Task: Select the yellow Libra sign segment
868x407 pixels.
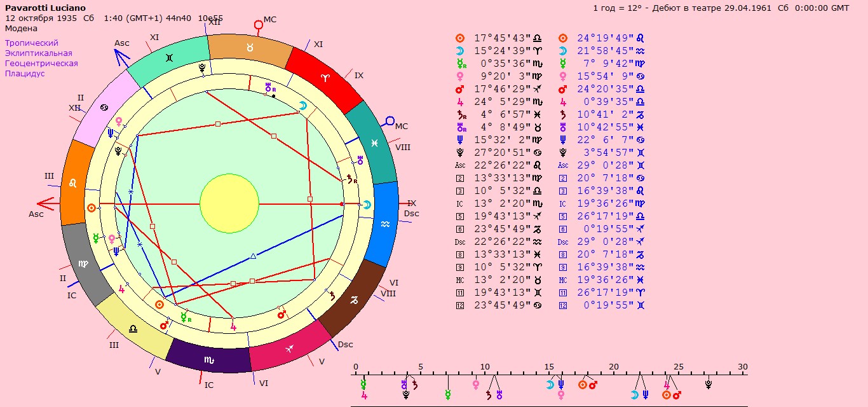Action: coord(133,329)
